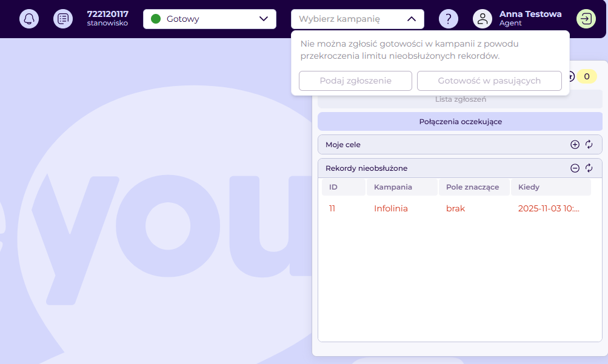Open the notifications bell icon

tap(29, 19)
